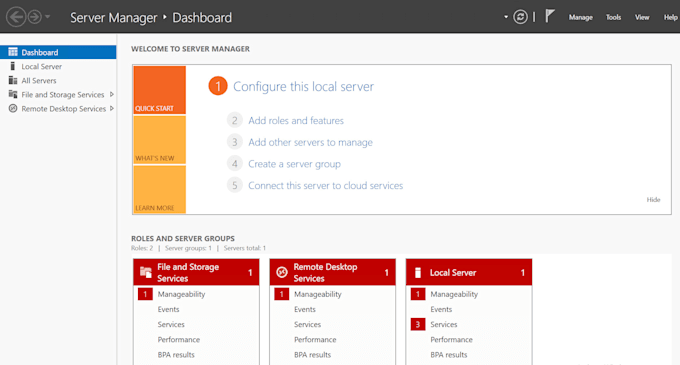Click the orange step 1 circle

(x=218, y=86)
